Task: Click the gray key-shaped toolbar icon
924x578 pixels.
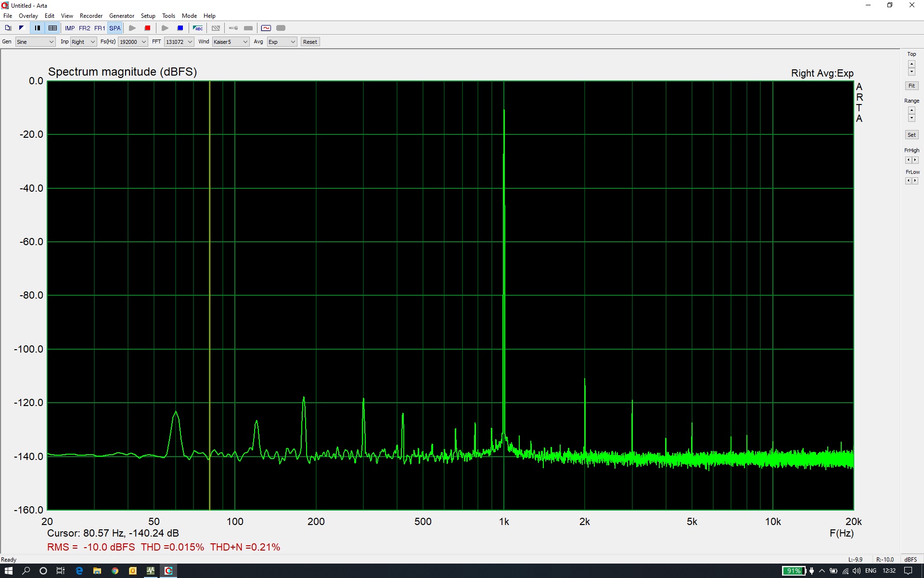Action: point(233,28)
